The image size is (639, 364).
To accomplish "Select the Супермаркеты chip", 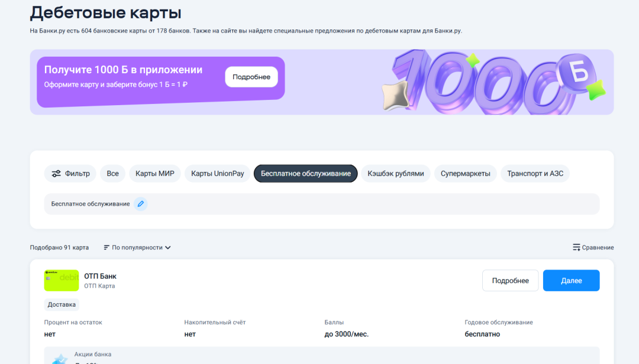I will [x=466, y=174].
